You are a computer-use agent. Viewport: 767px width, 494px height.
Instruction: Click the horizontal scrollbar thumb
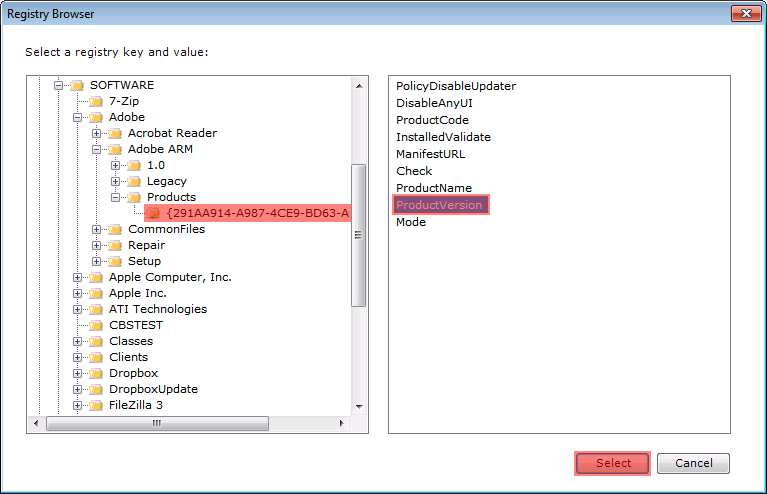(x=157, y=424)
